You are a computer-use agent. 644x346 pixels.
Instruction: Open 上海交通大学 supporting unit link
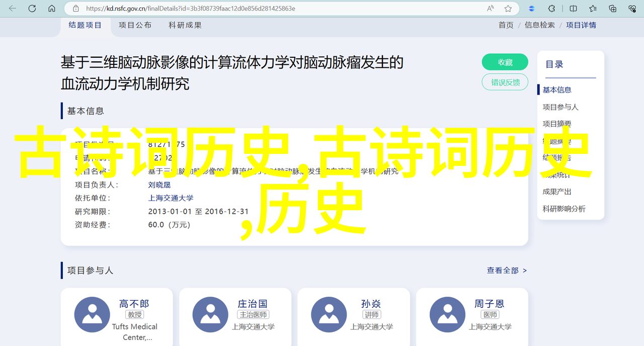tap(171, 198)
